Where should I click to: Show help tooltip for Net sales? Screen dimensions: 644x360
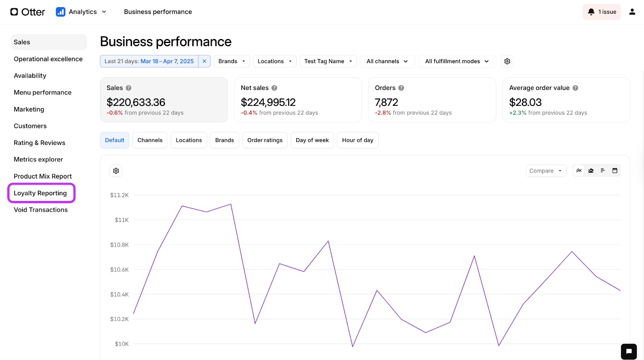pyautogui.click(x=274, y=88)
